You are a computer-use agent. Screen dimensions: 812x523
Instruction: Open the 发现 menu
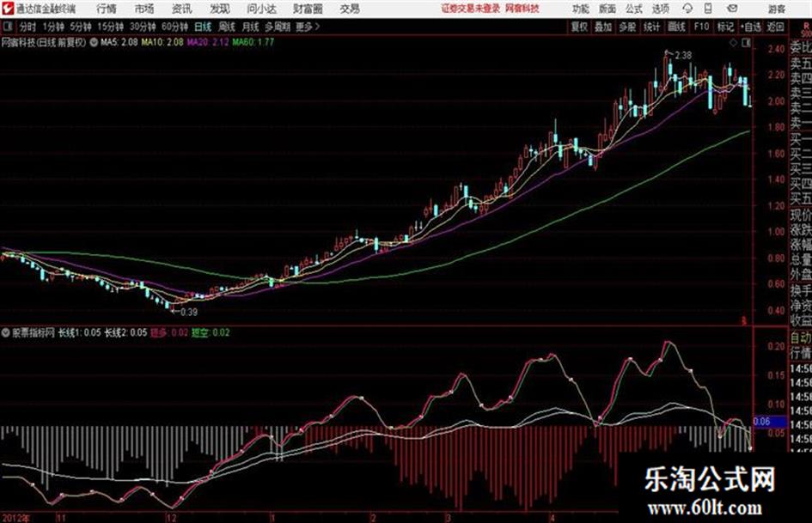pyautogui.click(x=220, y=9)
